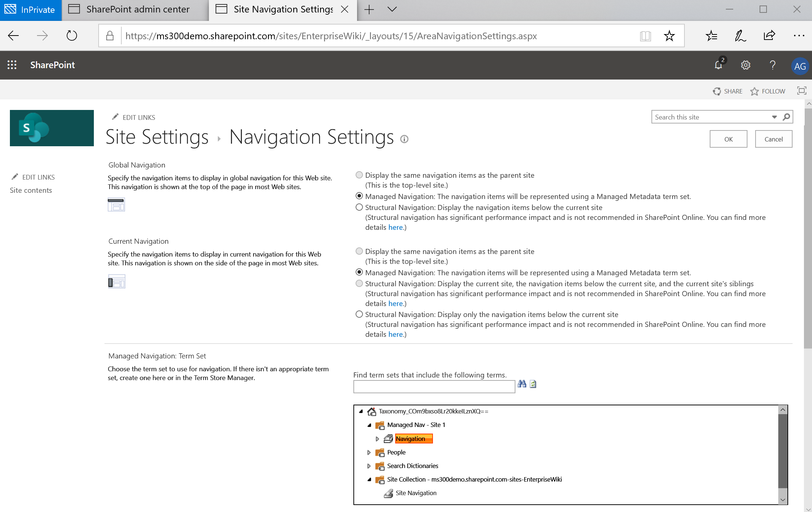Open the structural navigation details 'here' link
Screen dimensions: 812x512
(x=395, y=227)
